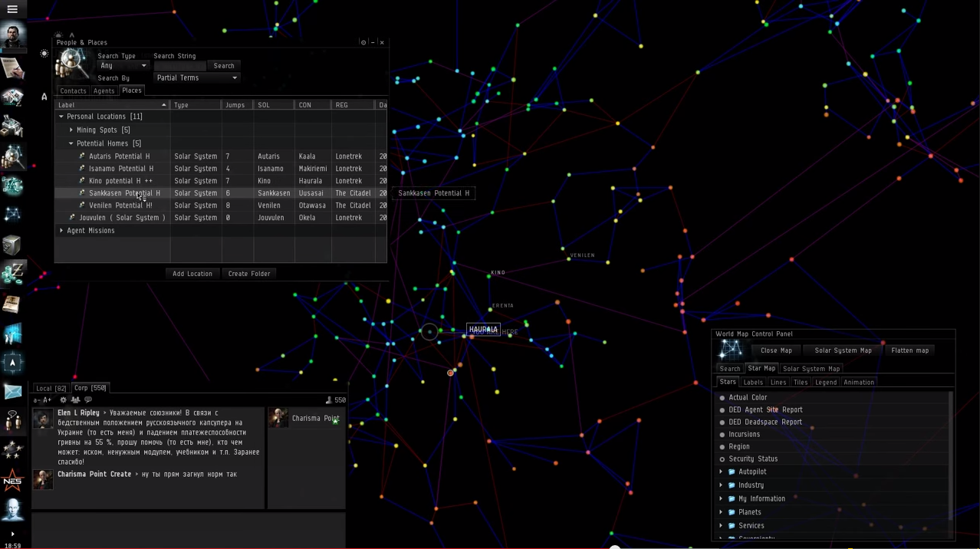Open the Labels tab in the control panel

click(x=753, y=382)
